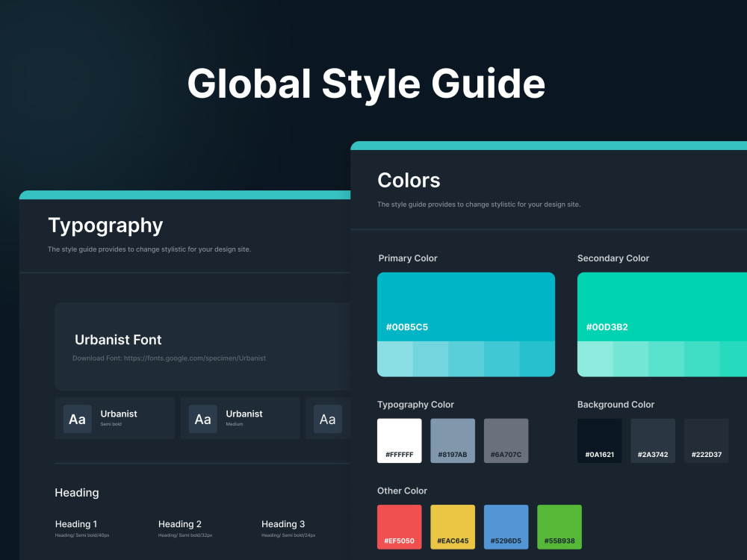
Task: Select the white #FFFFFF typography swatch
Action: click(x=399, y=441)
